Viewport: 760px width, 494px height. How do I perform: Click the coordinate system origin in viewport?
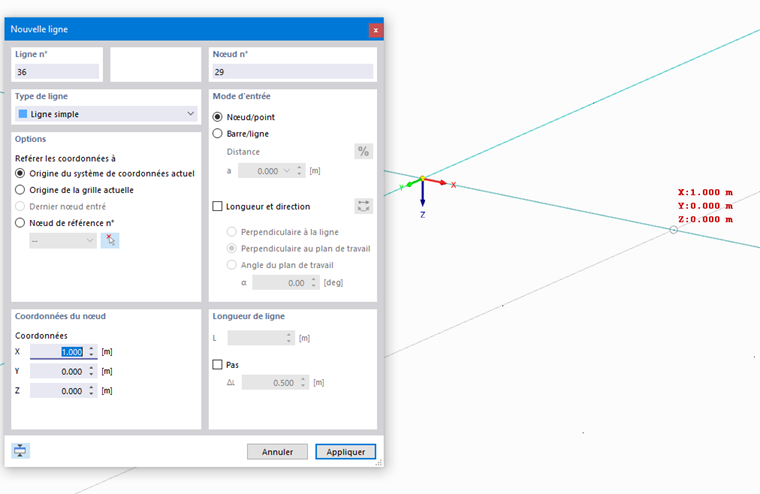pos(423,179)
